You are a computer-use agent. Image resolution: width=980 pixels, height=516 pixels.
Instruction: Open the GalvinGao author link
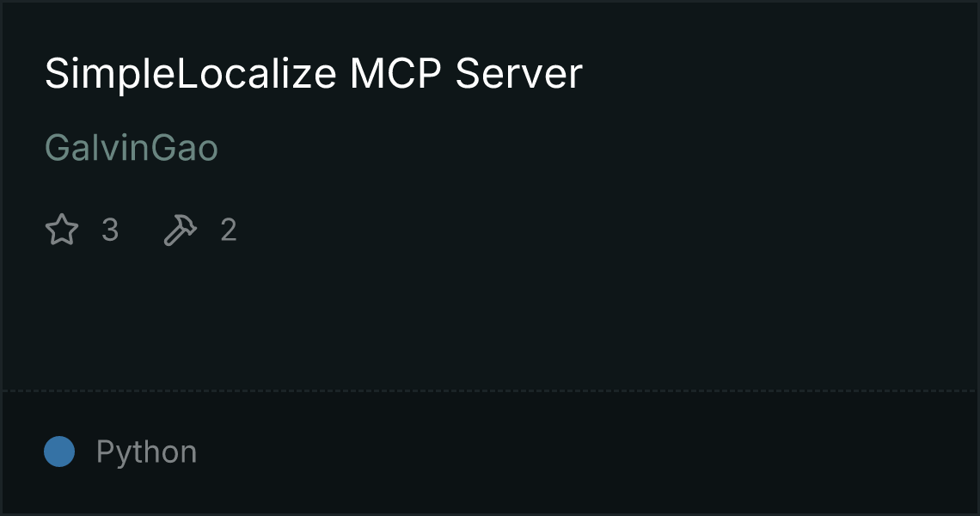click(132, 148)
